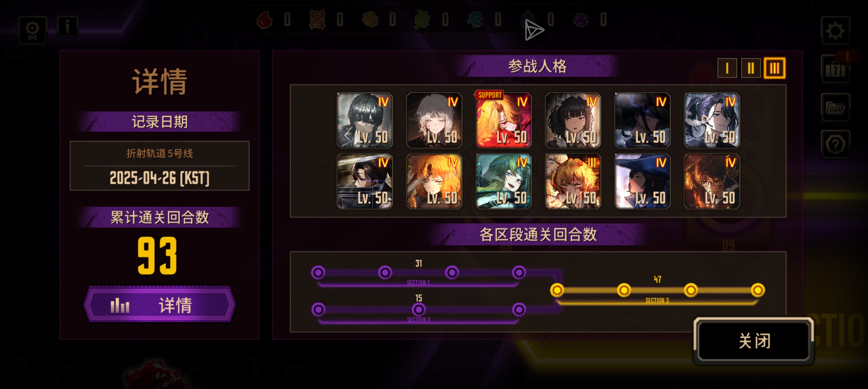This screenshot has width=868, height=389.
Task: Select active team tab III
Action: tap(774, 68)
